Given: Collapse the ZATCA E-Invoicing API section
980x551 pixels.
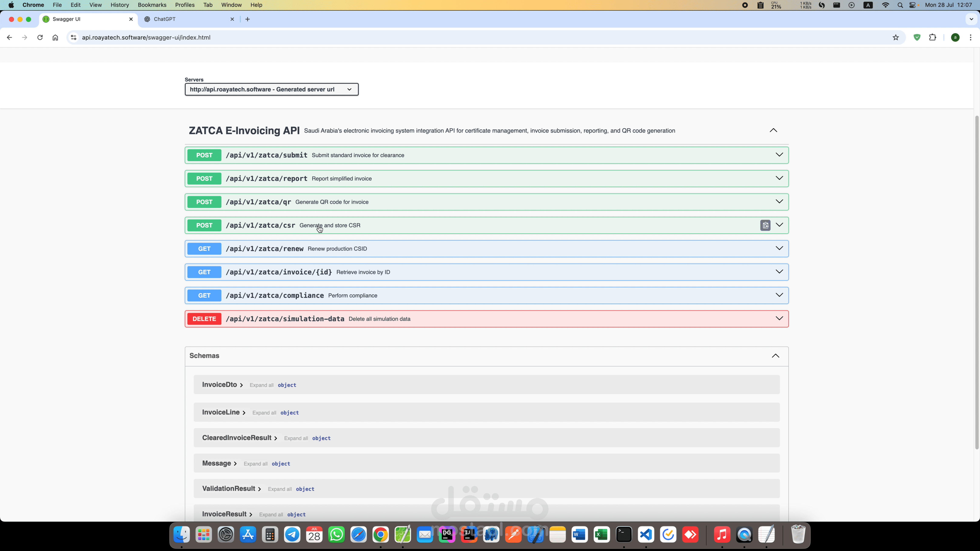Looking at the screenshot, I should (773, 131).
